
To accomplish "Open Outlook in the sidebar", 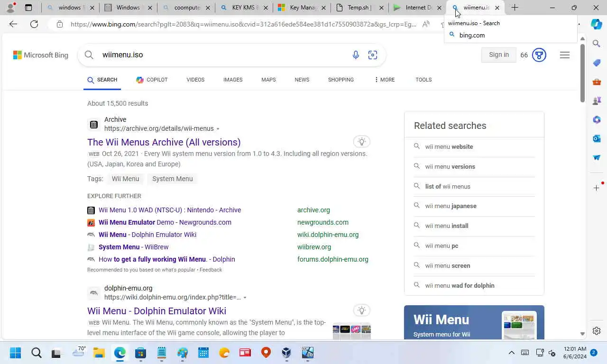I will [597, 138].
